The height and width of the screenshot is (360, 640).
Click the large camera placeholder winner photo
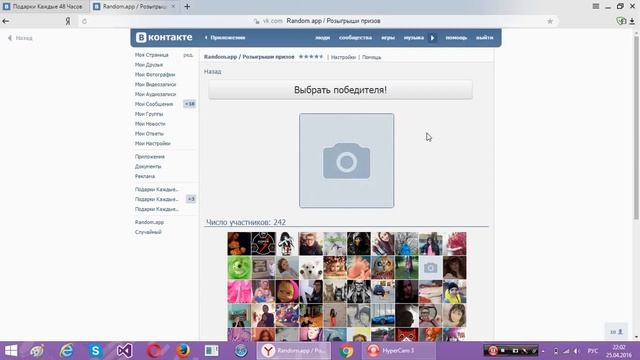click(x=347, y=160)
